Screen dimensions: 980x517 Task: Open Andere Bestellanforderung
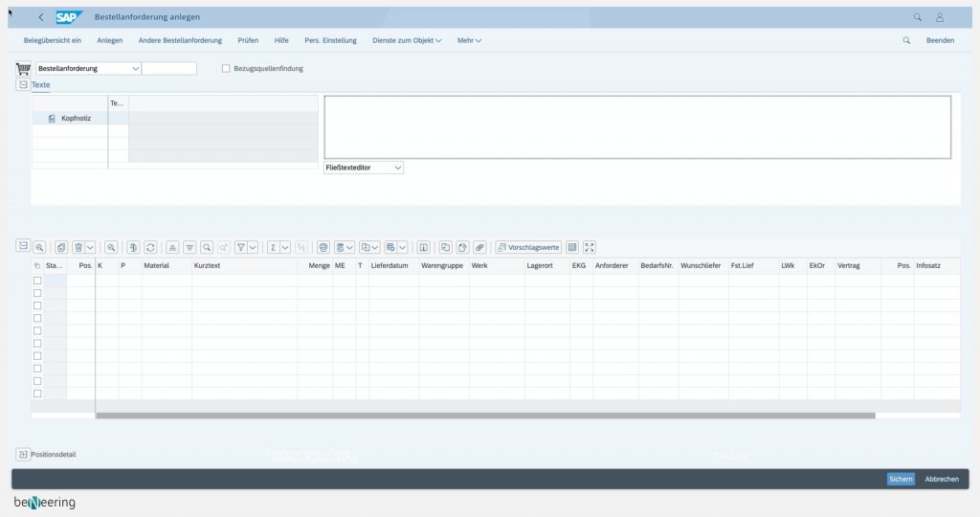180,40
